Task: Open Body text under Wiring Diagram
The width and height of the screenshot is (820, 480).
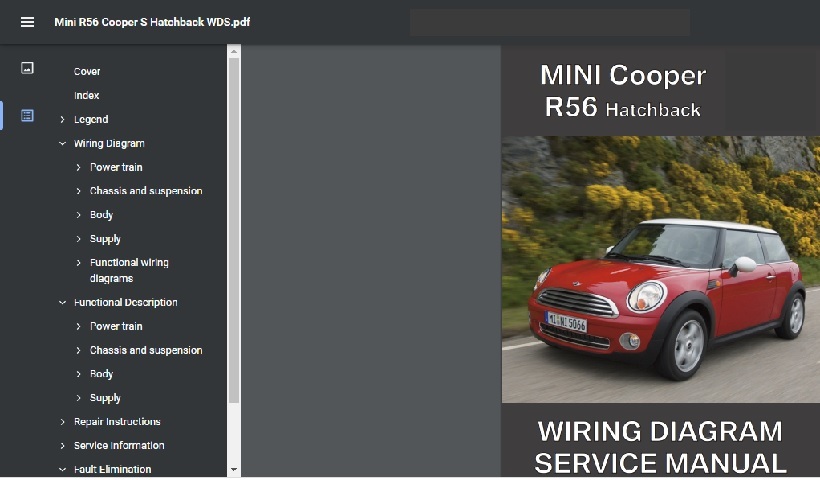Action: click(101, 215)
